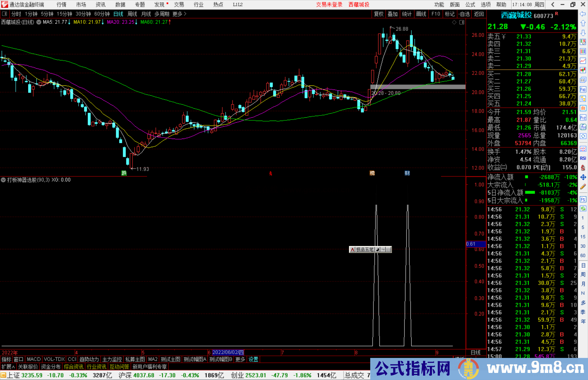Click the f(x) formula sidebar icon
Viewport: 588px width, 380px height.
[x=583, y=127]
